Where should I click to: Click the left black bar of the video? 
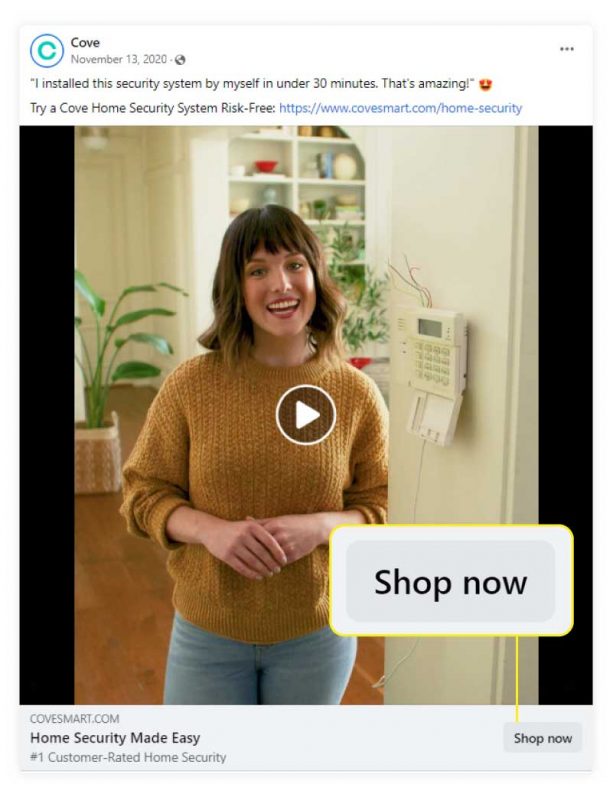tap(47, 415)
